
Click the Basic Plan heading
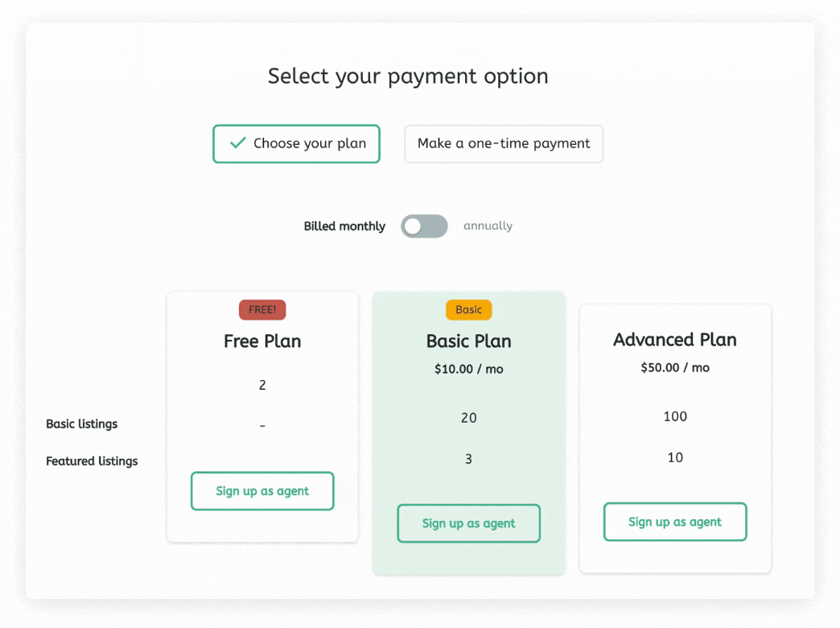coord(468,341)
